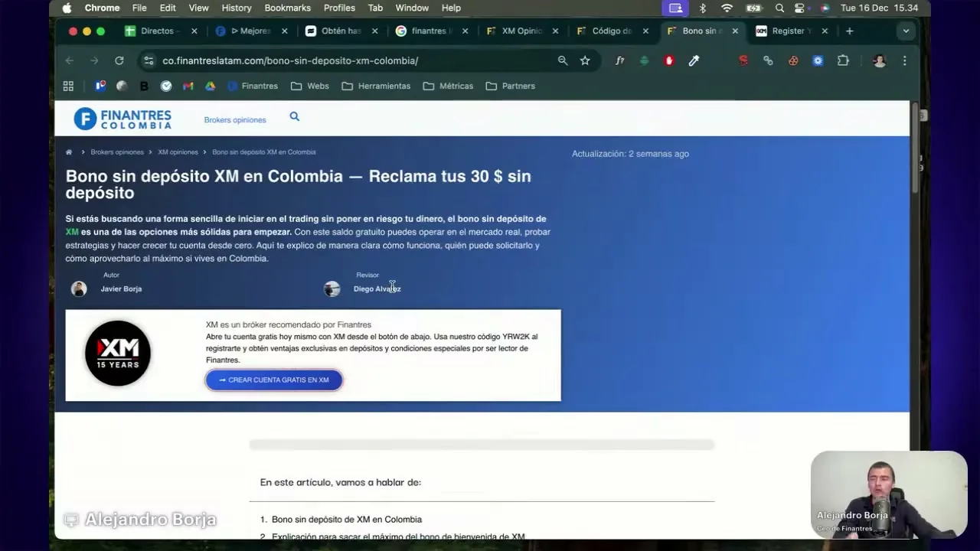Reload the current page
Image resolution: width=980 pixels, height=551 pixels.
tap(119, 60)
